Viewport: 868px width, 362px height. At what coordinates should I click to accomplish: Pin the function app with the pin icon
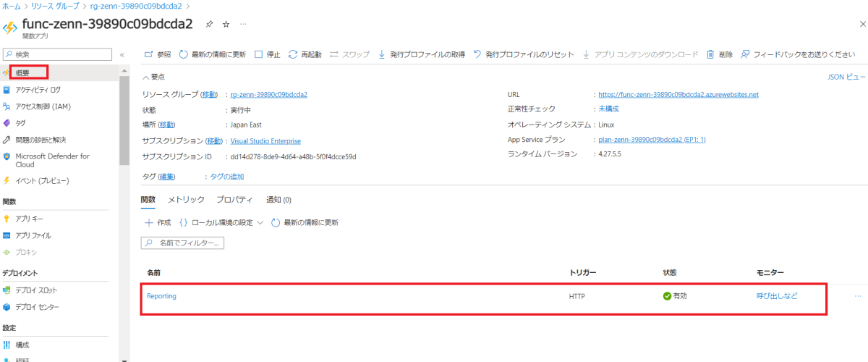pos(209,24)
